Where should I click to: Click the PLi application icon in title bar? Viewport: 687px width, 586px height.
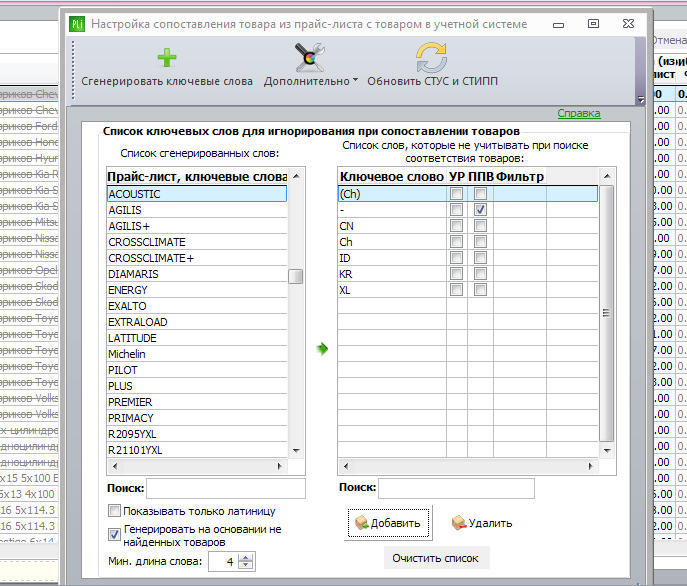pos(77,24)
